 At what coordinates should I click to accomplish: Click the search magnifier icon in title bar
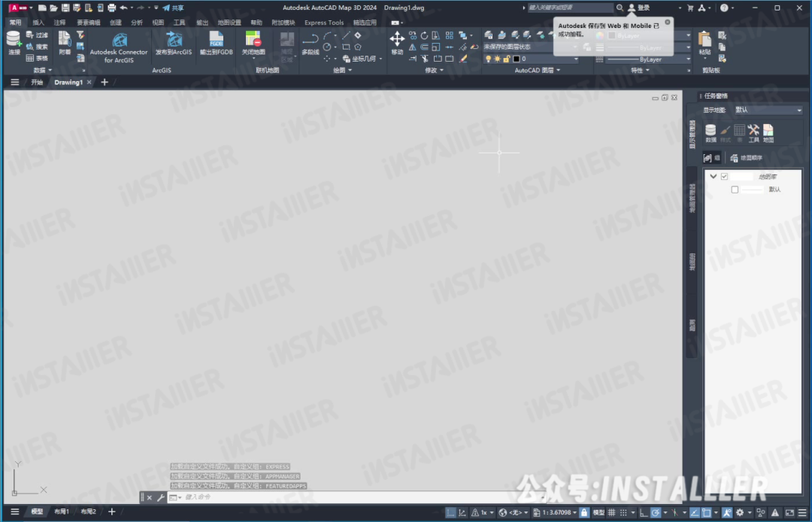point(620,8)
